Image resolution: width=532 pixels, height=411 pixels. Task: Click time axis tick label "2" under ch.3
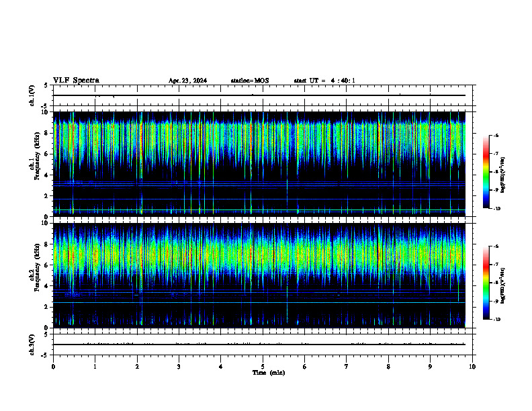(x=137, y=367)
